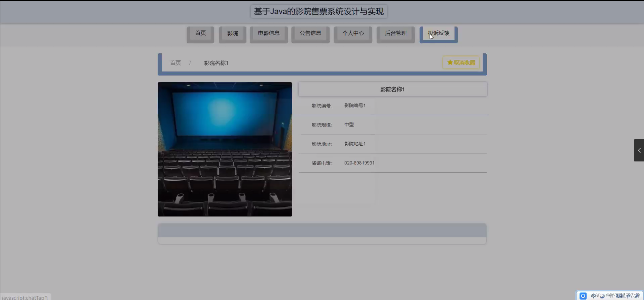Click the gray comment panel header bar
This screenshot has height=300, width=644.
[322, 230]
